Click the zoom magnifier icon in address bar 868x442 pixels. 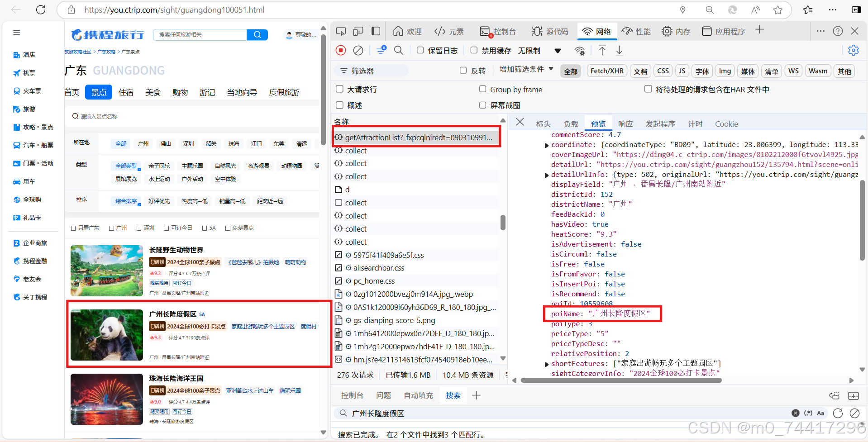(710, 10)
